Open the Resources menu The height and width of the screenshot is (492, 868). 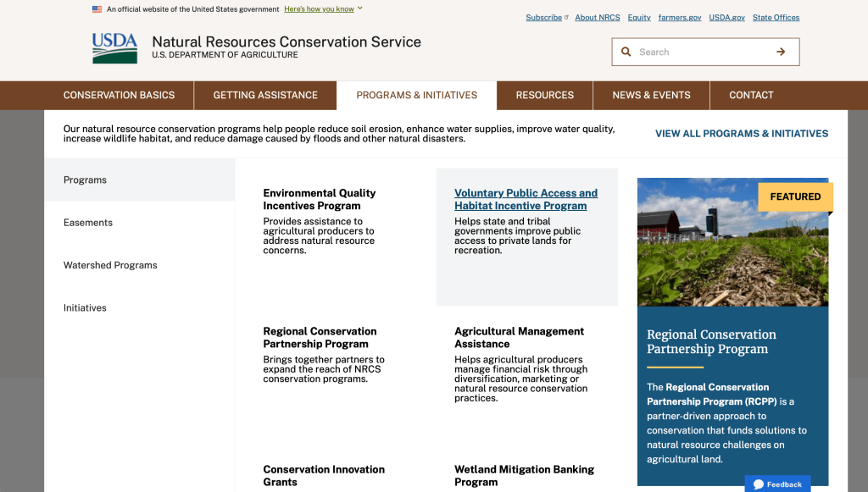click(x=544, y=95)
